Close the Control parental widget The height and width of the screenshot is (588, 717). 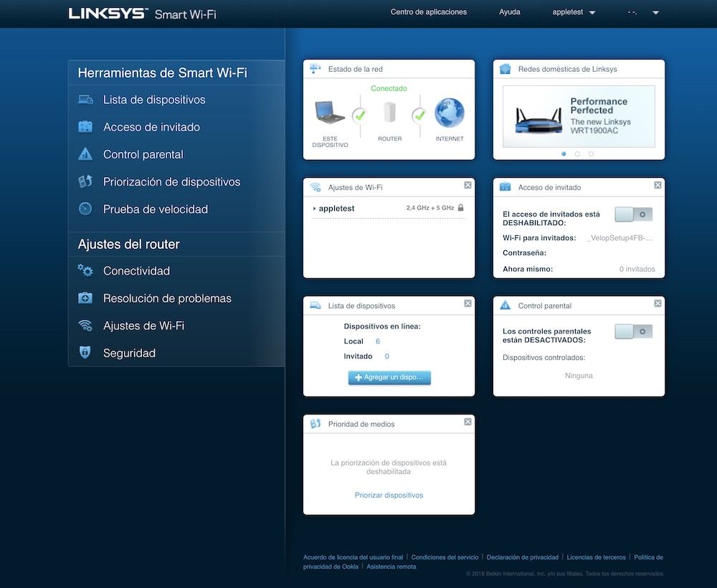coord(657,303)
